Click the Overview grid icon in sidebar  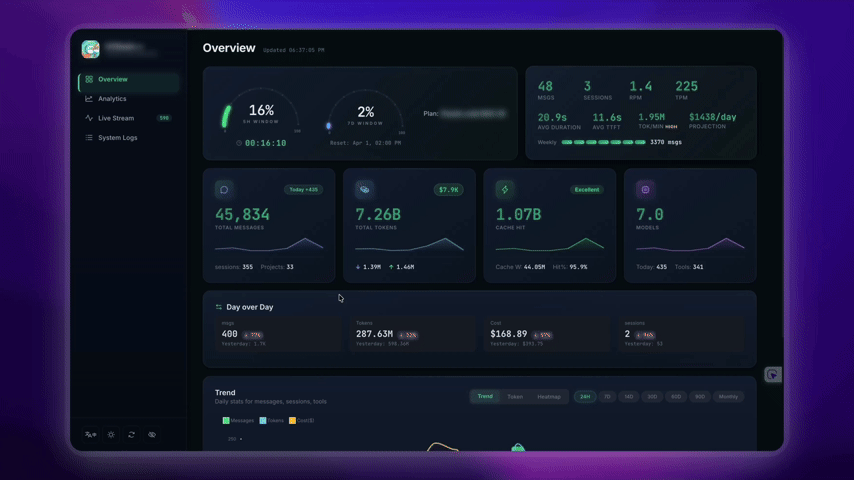(89, 79)
